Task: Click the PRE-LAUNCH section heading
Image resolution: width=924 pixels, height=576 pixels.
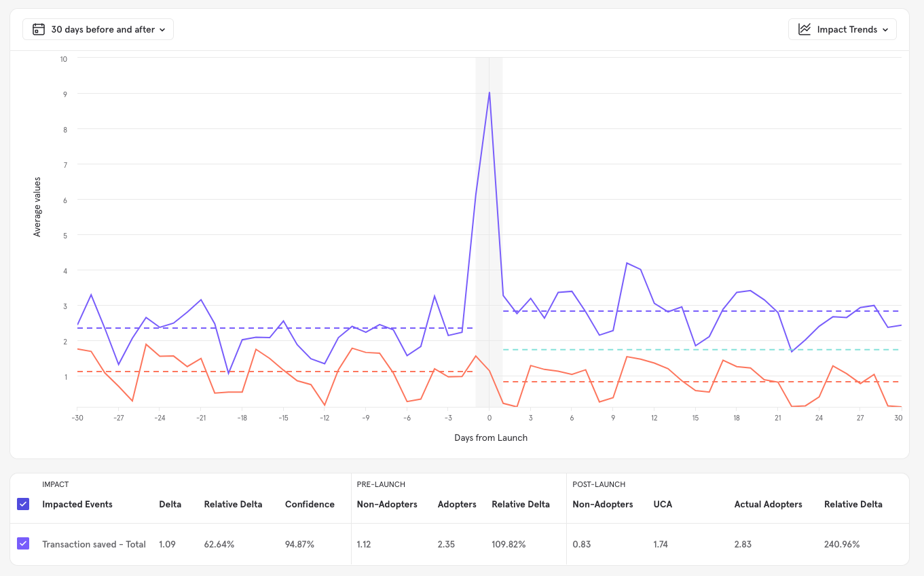Action: (x=381, y=484)
